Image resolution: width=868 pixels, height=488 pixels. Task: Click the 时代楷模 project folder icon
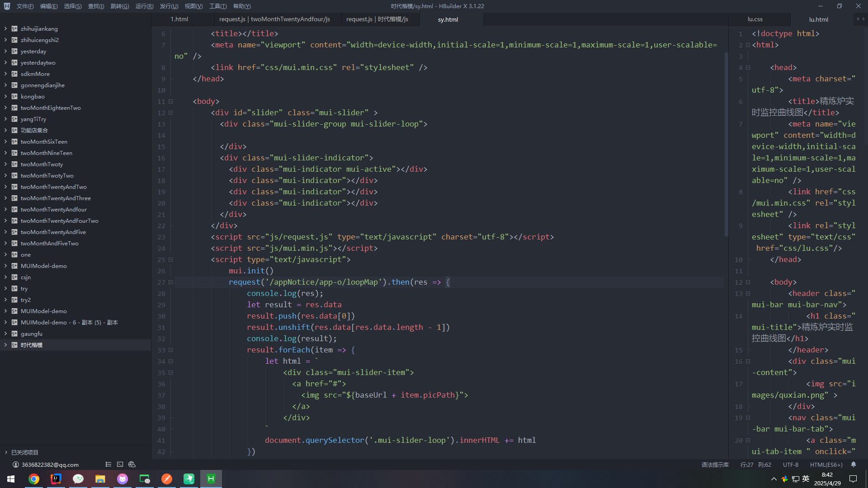pos(14,345)
